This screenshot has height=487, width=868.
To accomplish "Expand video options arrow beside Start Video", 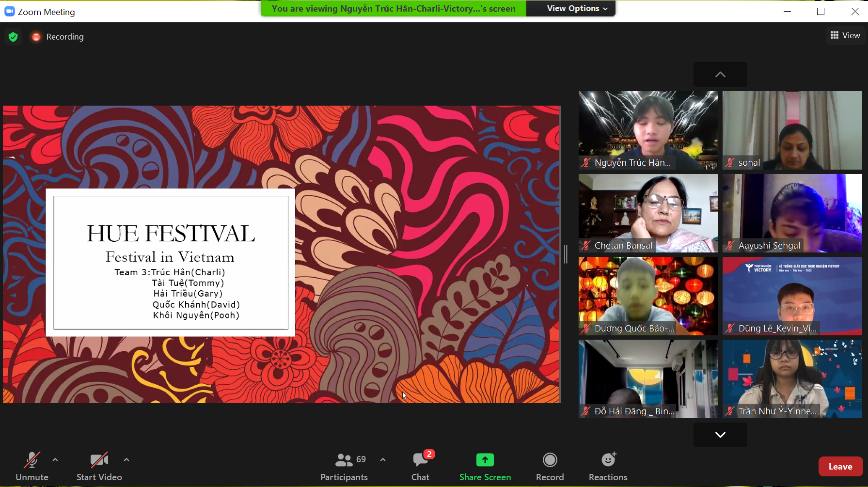I will (126, 459).
